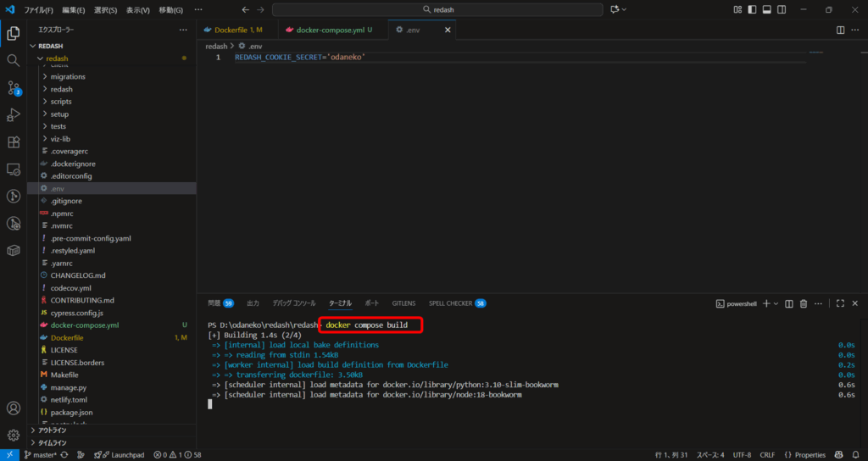868x461 pixels.
Task: Kill the terminal with the trash icon
Action: tap(803, 303)
